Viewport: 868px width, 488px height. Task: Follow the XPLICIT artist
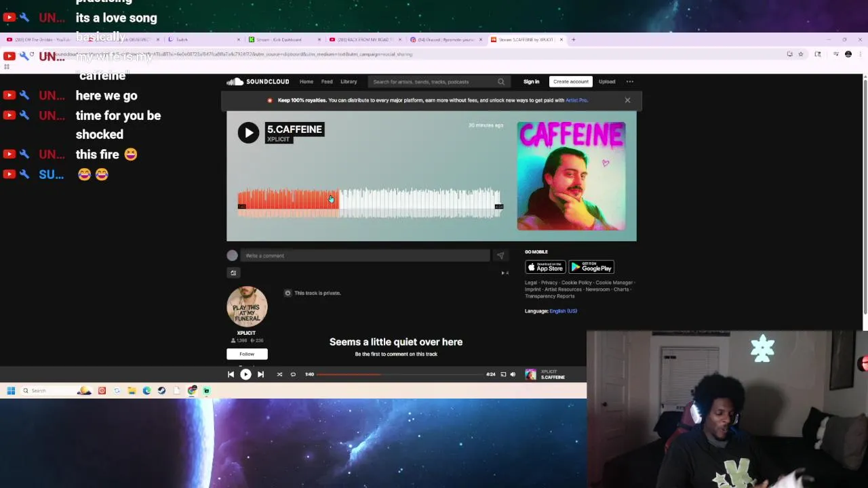[247, 354]
